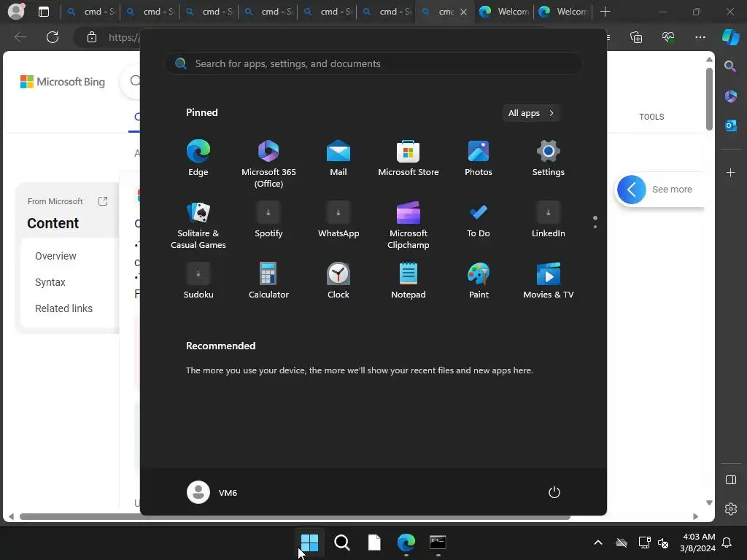This screenshot has width=747, height=560.
Task: Switch to the first Welcome tab
Action: pyautogui.click(x=504, y=12)
